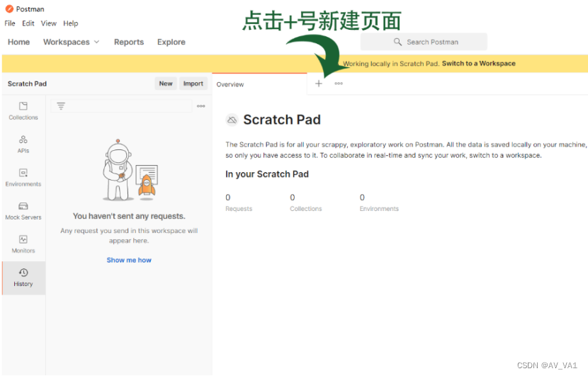Click the plus icon to add new tab

[319, 84]
